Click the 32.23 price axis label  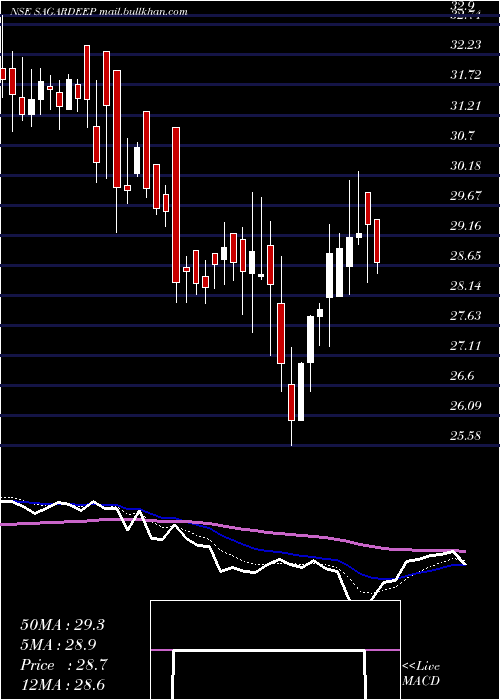[466, 45]
